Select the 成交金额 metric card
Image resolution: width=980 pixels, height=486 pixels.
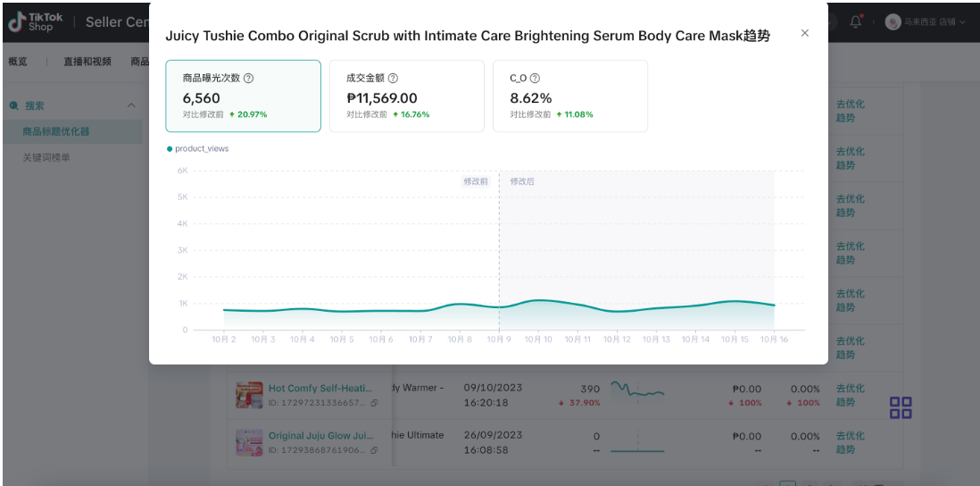pyautogui.click(x=406, y=96)
